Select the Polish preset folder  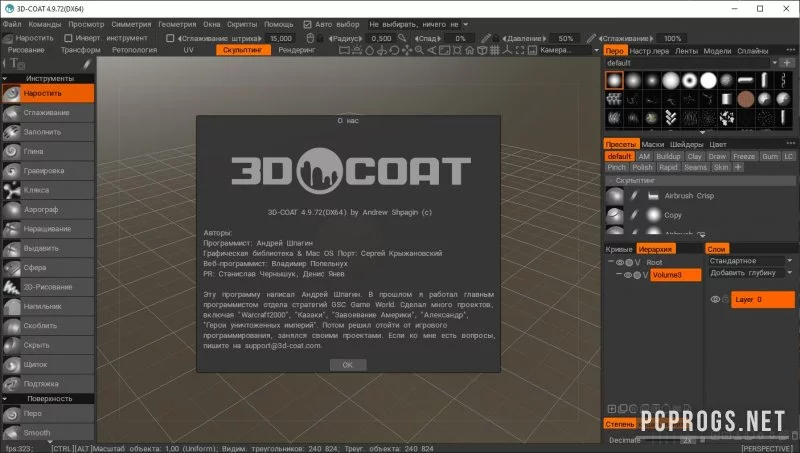[x=642, y=167]
